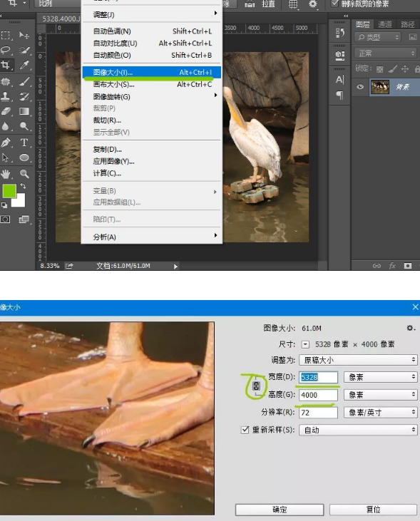Screen dimensions: 420x521
Task: Click the crop overlay grid options icon
Action: tap(293, 4)
